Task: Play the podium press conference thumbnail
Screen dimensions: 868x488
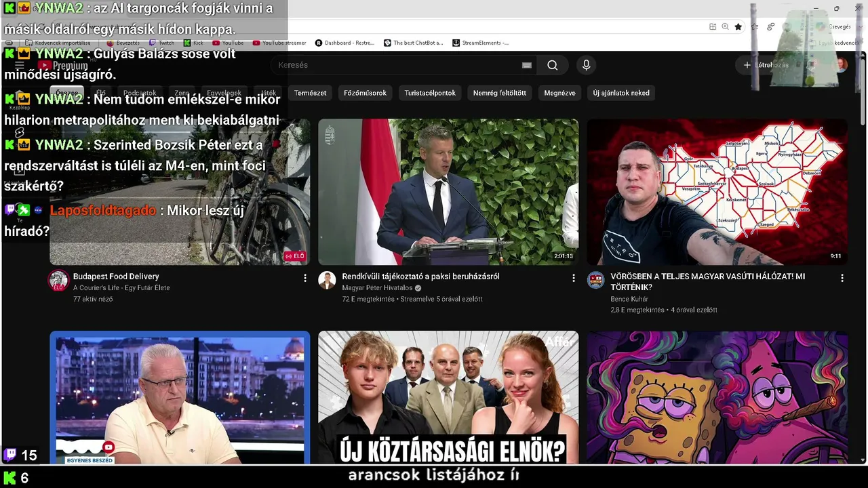Action: (x=448, y=192)
